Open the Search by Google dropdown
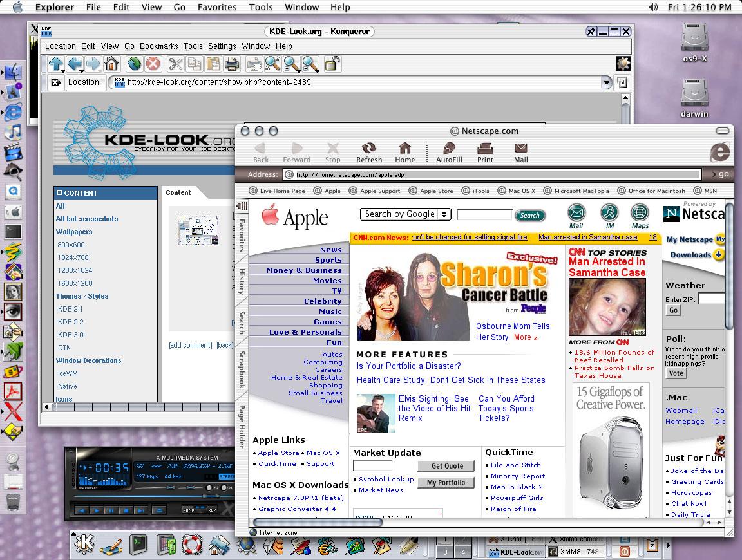Screen dimensions: 742x560 406,214
